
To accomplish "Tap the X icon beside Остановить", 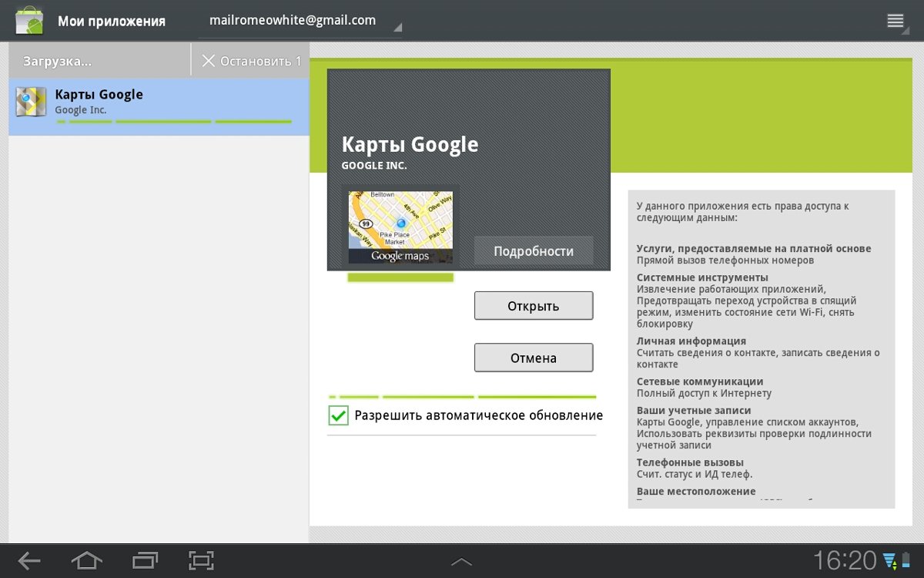I will coord(208,61).
